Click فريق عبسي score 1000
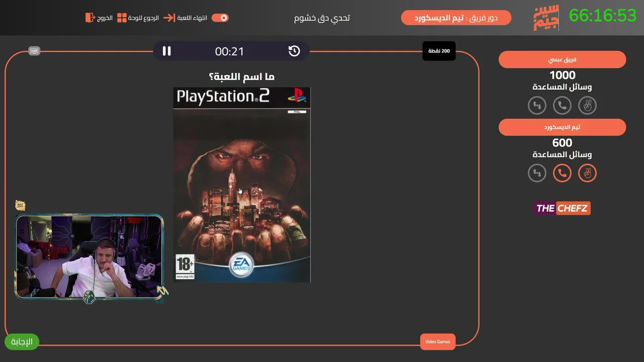The image size is (644, 362). (x=562, y=75)
